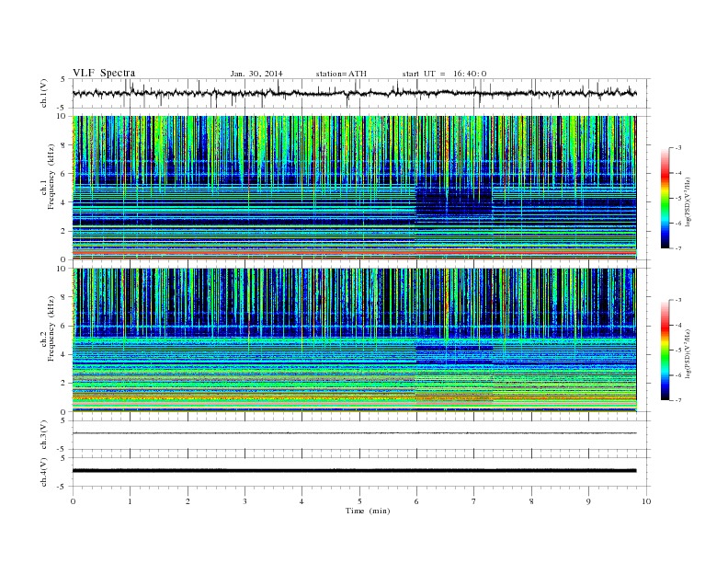
Task: Click the '-7' value on lower colorbar
Action: [678, 400]
